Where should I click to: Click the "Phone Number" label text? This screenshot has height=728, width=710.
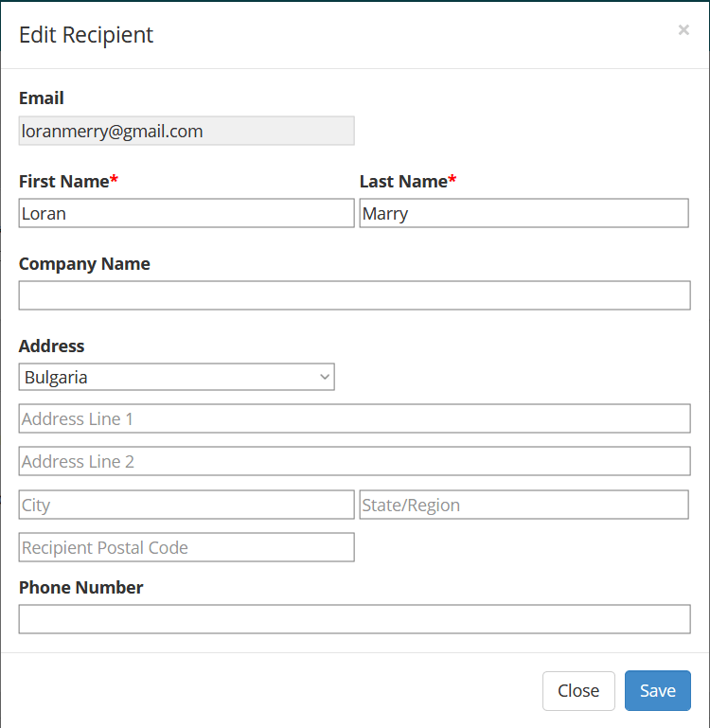pyautogui.click(x=80, y=588)
